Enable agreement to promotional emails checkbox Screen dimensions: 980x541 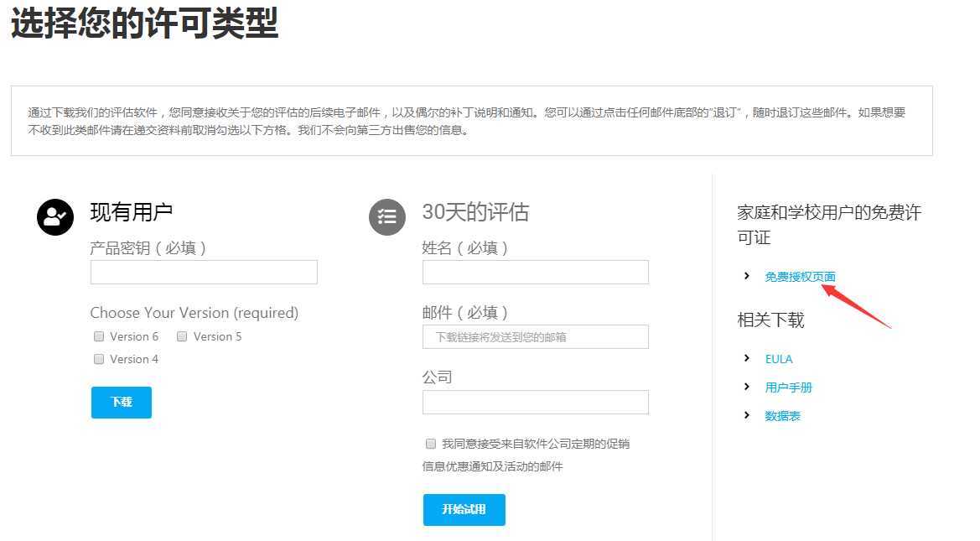click(x=430, y=444)
